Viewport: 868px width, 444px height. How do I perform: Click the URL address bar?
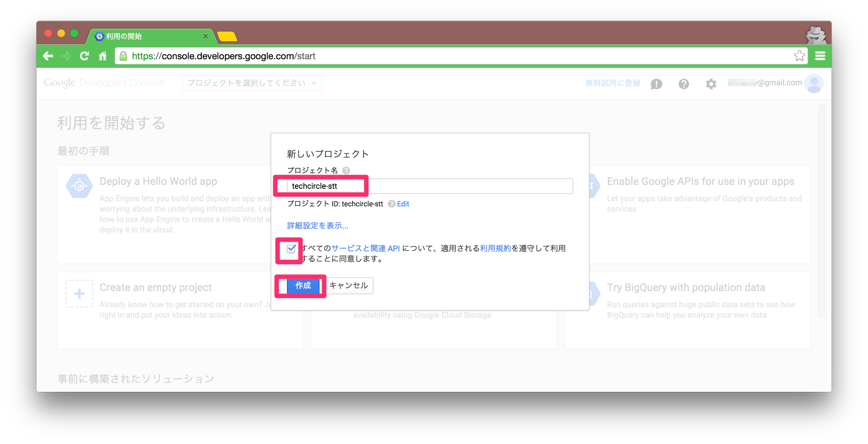click(460, 56)
